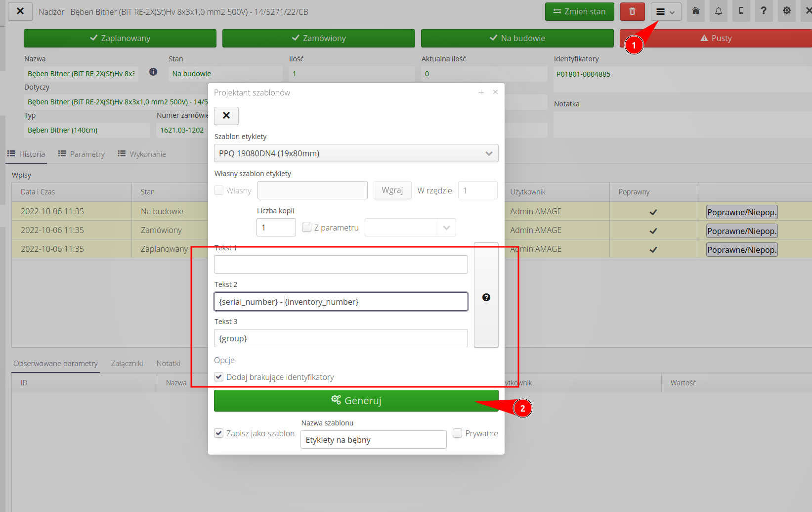The height and width of the screenshot is (512, 812).
Task: Enable the Prywatne checkbox
Action: click(x=458, y=433)
